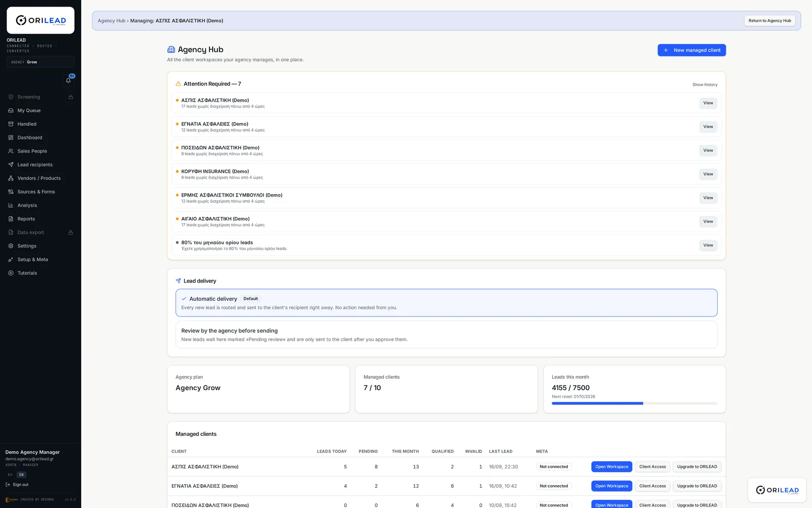The height and width of the screenshot is (508, 812).
Task: View the ΕΓΝΑΤΙΑ ΑΣΦΑΛΕΙΕΣ alert
Action: (708, 126)
